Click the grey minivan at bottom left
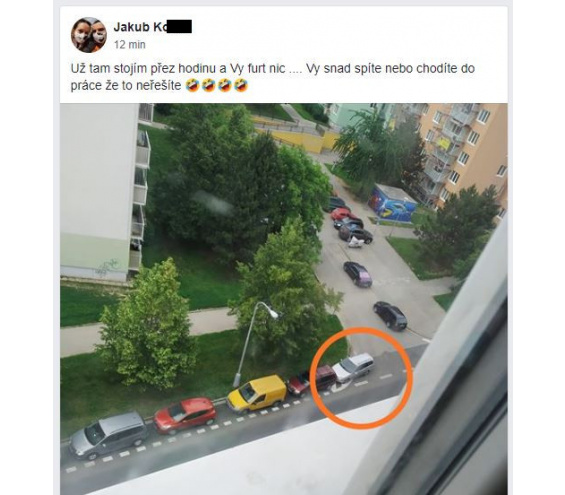The image size is (565, 495). pyautogui.click(x=108, y=435)
